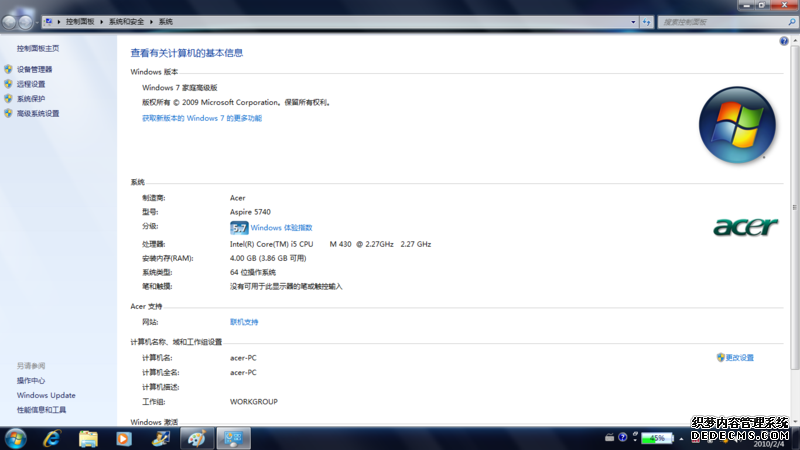Click shield icon next to 更改设置
This screenshot has height=450, width=800.
[x=720, y=358]
